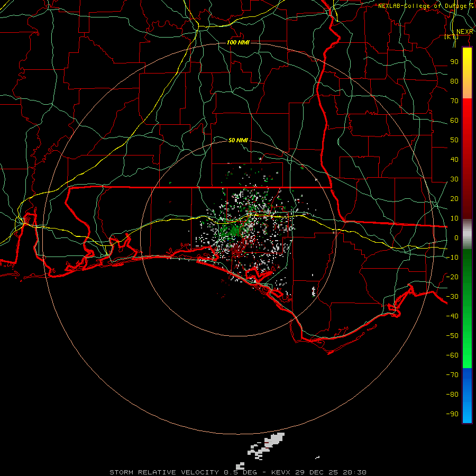Click the -60 tick label on color scale
The image size is (476, 476).
452,355
